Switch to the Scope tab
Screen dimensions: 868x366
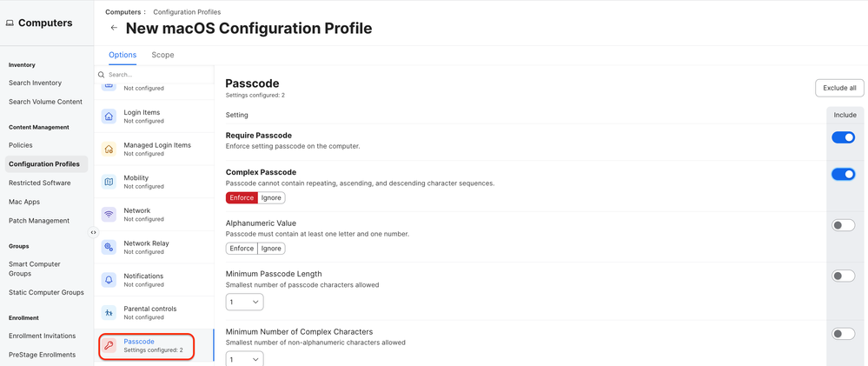pyautogui.click(x=162, y=55)
